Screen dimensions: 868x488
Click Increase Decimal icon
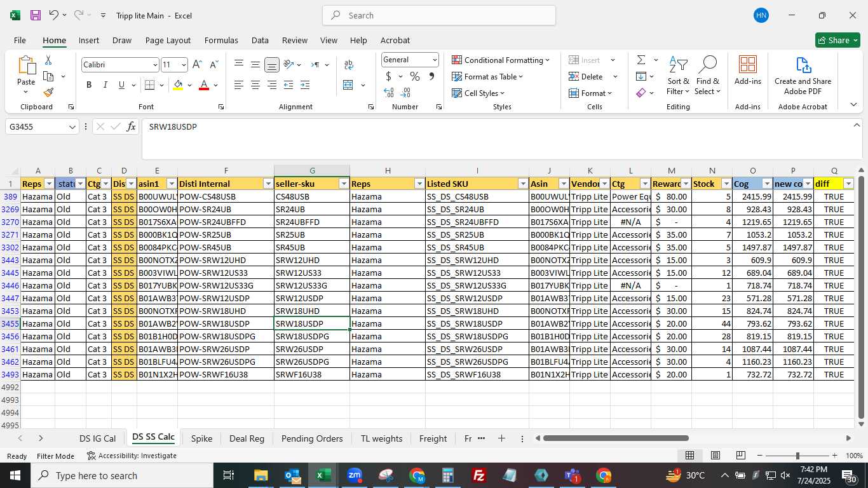pos(389,93)
